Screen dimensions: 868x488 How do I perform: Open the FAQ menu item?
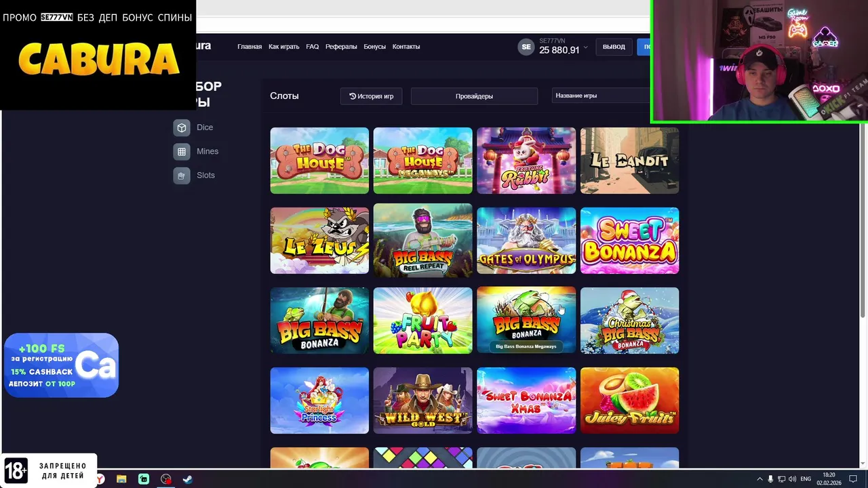pyautogui.click(x=312, y=47)
